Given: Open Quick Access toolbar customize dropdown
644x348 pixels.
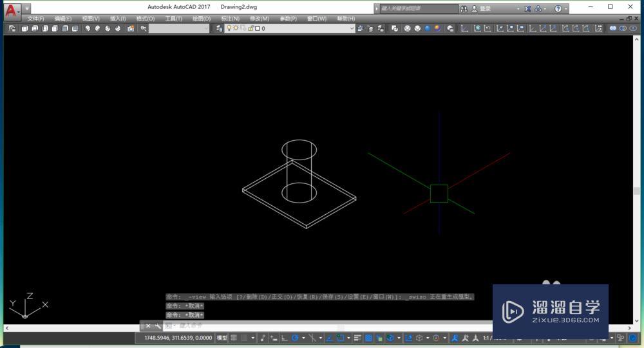Looking at the screenshot, I should pyautogui.click(x=26, y=8).
